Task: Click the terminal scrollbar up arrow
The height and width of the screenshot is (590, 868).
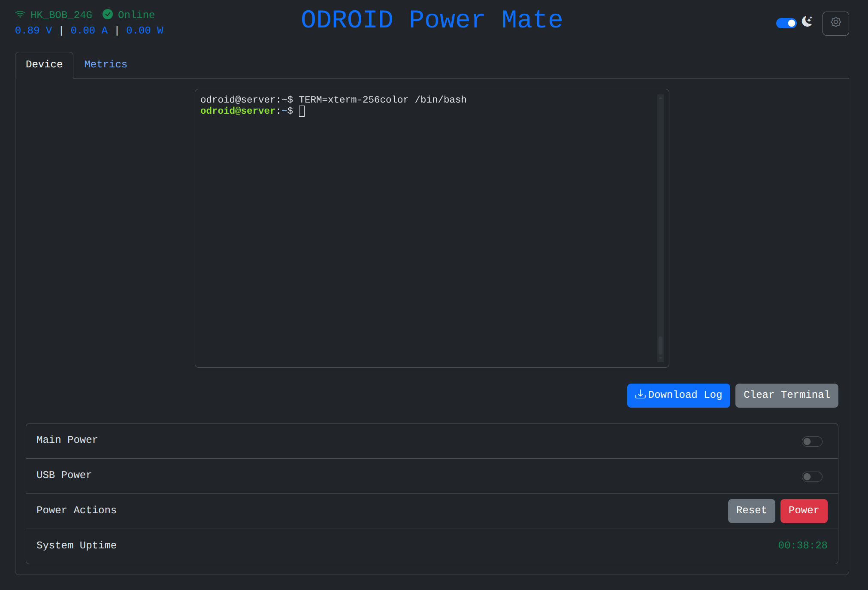Action: [660, 98]
